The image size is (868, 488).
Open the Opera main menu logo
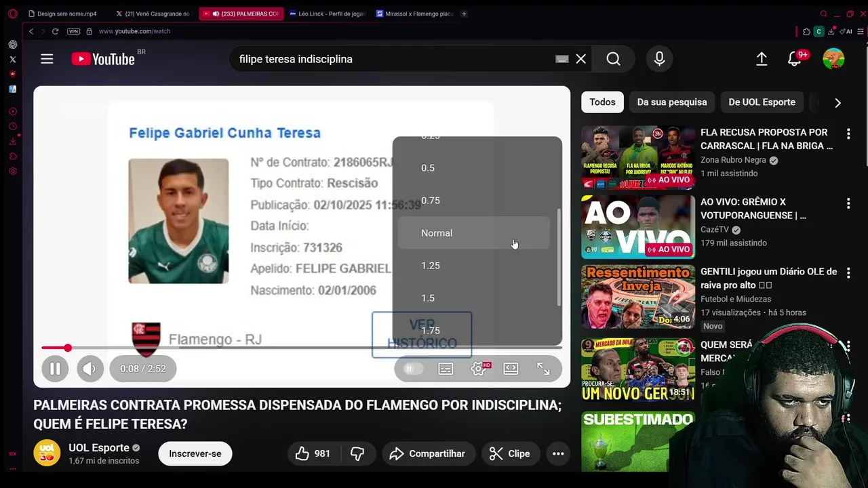13,14
